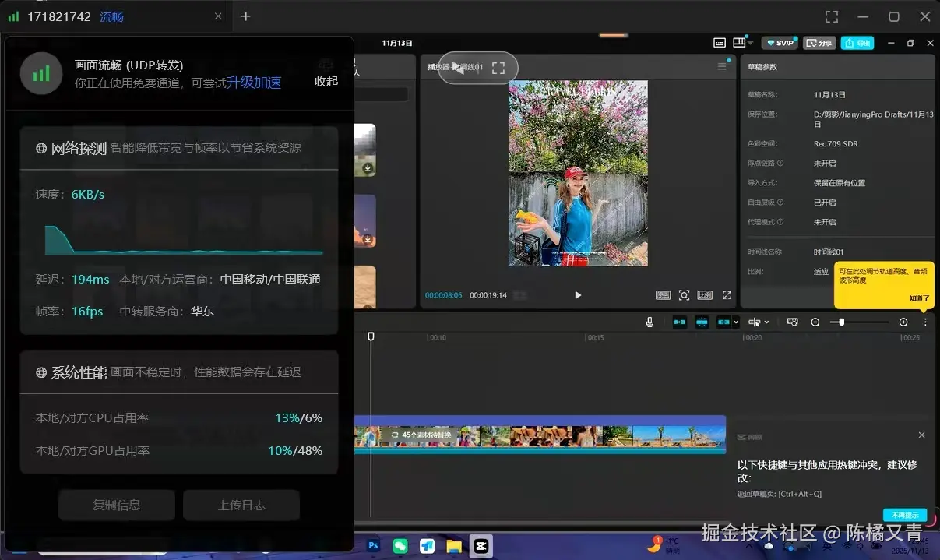Toggle main track magnet snapping
Image resolution: width=940 pixels, height=560 pixels.
coord(680,322)
